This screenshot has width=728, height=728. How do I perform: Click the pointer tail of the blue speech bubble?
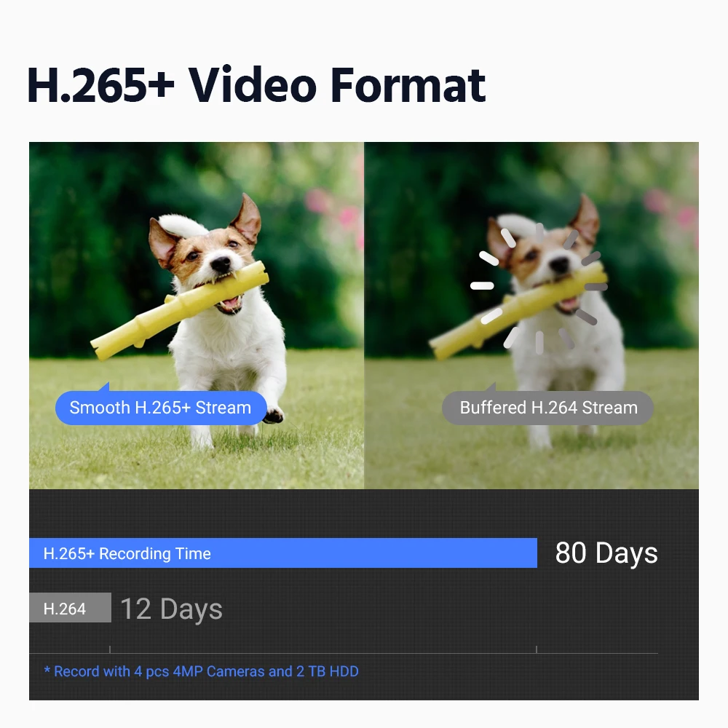coord(105,387)
